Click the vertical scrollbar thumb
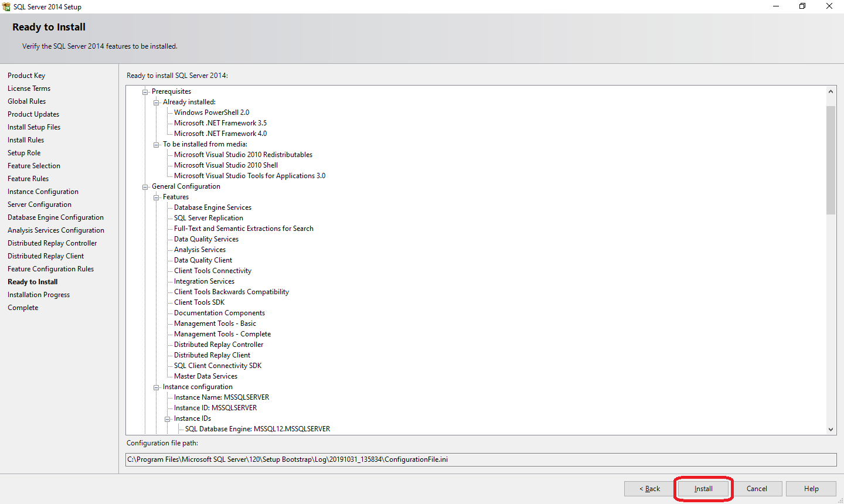This screenshot has width=844, height=504. [x=831, y=160]
